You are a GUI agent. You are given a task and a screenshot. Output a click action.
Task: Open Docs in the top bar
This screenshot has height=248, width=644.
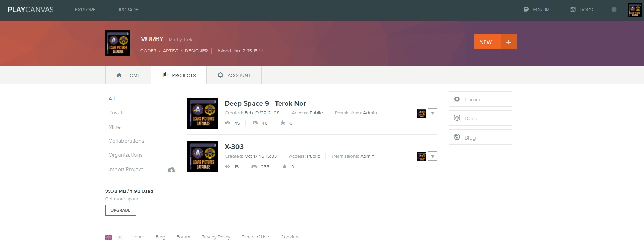click(586, 10)
